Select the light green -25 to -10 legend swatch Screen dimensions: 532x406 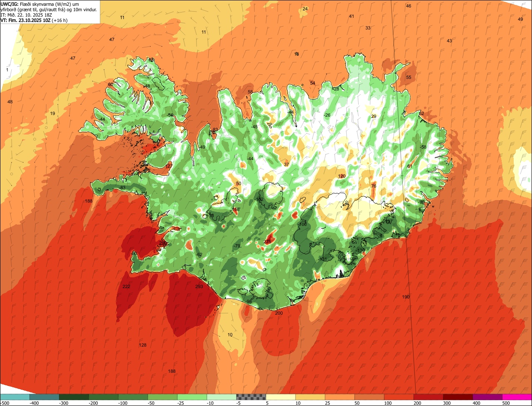[192, 397]
